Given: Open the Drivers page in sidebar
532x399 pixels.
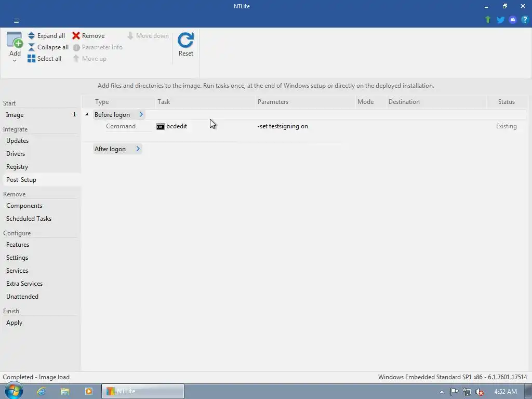Looking at the screenshot, I should 41,154.
